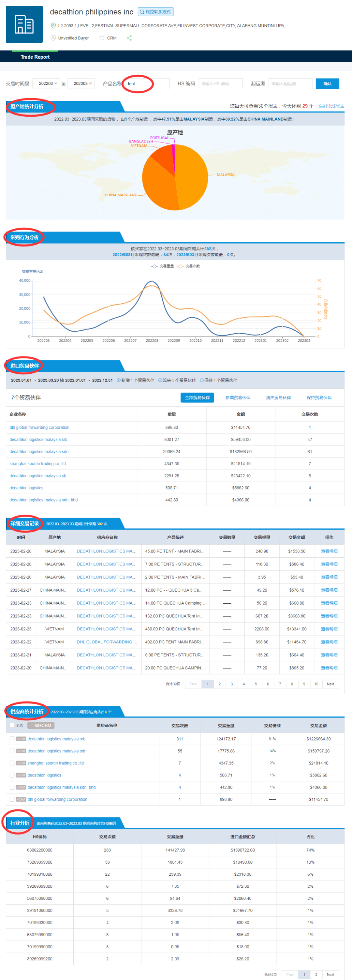Switch to the Trade Report tab
This screenshot has width=352, height=980.
pos(35,57)
